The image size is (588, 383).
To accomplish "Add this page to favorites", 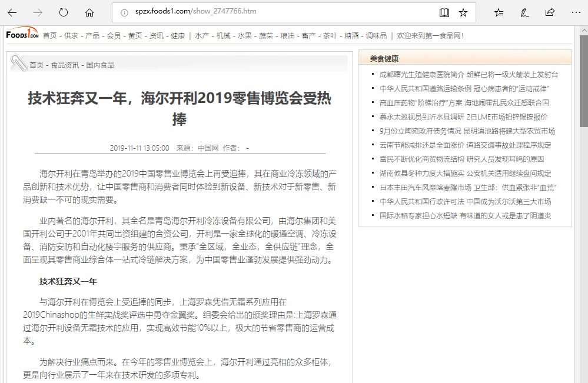I will coord(463,13).
